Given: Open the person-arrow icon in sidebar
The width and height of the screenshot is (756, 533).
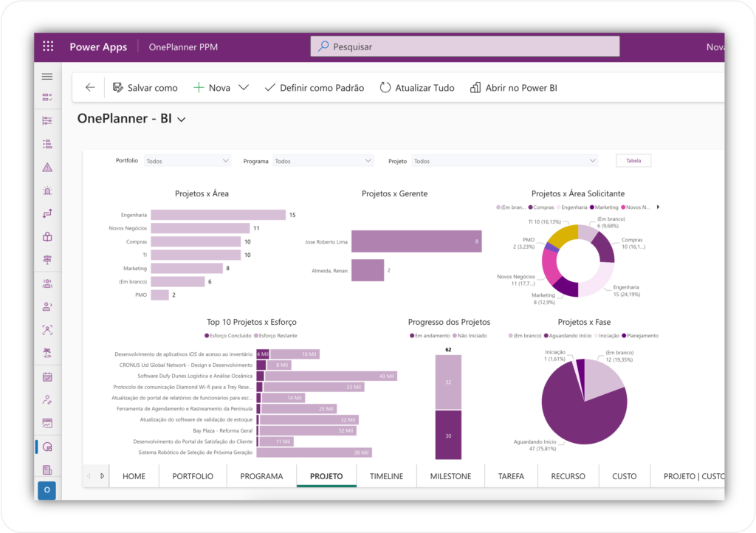Looking at the screenshot, I should pyautogui.click(x=47, y=306).
